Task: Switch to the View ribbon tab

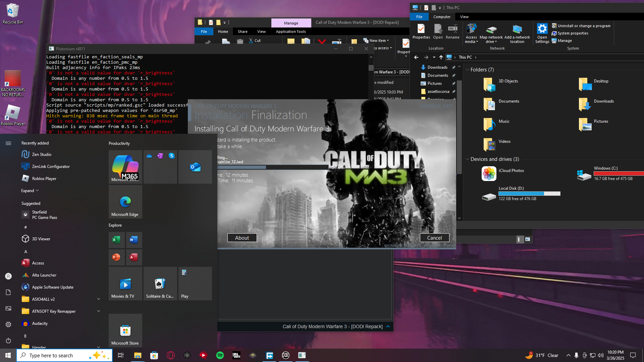Action: (464, 17)
